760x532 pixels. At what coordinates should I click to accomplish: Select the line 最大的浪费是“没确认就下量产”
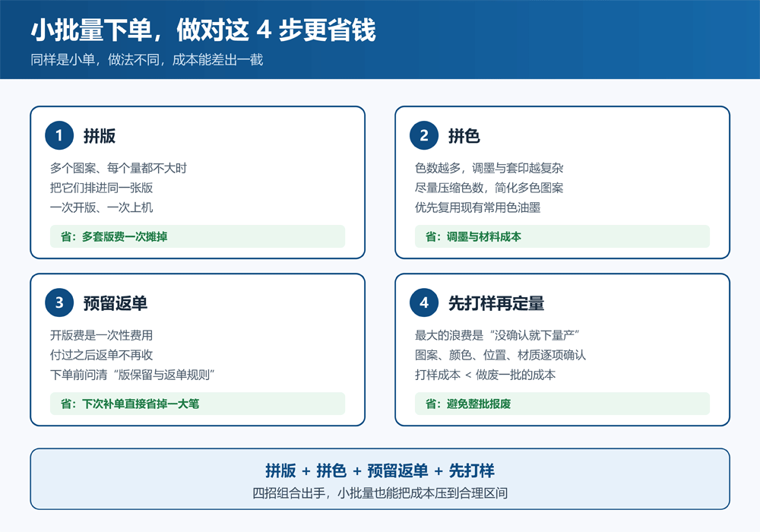(497, 335)
